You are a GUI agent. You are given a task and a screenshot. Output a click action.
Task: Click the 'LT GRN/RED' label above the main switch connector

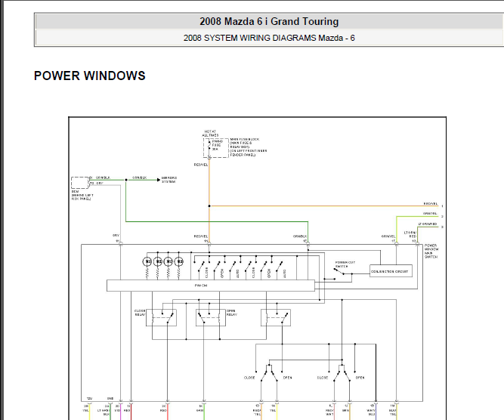(410, 234)
